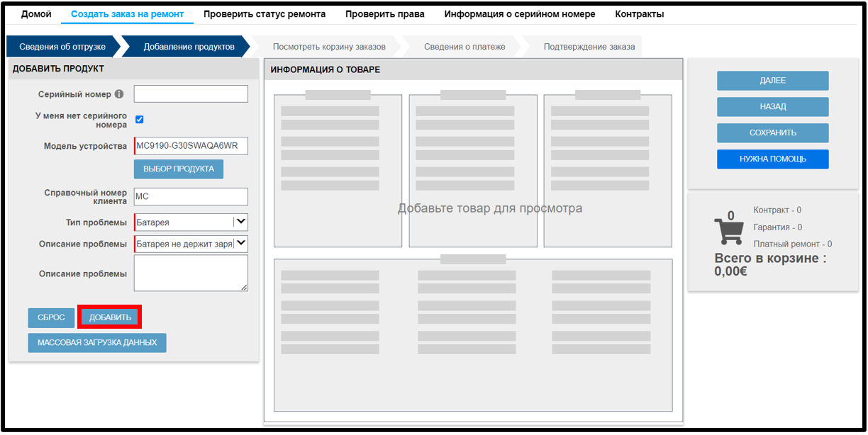Click the problem description text area
Viewport: 868px width, 435px height.
[191, 273]
